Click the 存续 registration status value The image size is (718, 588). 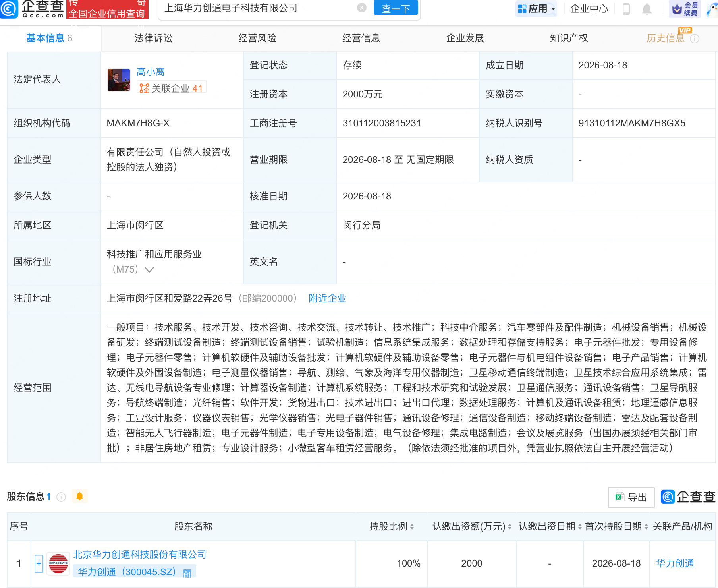(x=352, y=65)
